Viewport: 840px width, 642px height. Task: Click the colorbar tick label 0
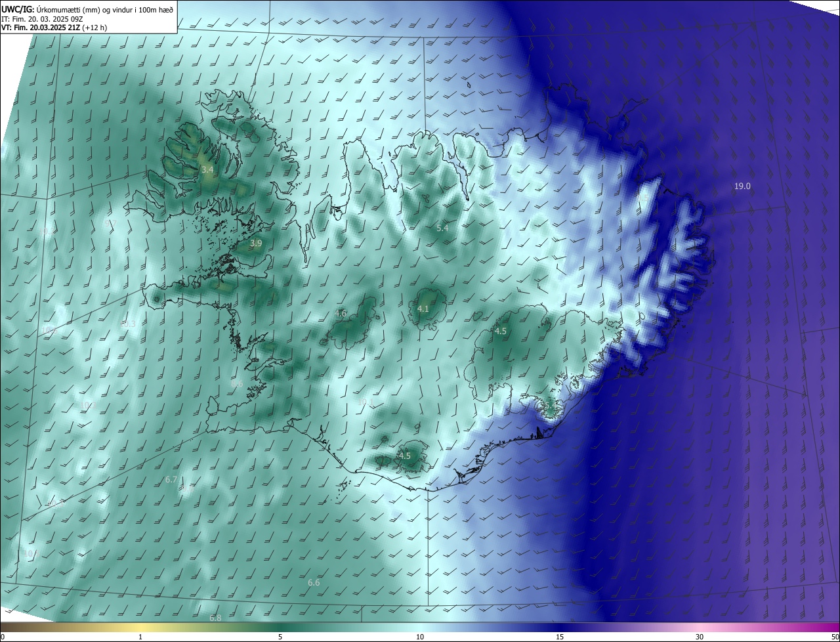point(3,637)
